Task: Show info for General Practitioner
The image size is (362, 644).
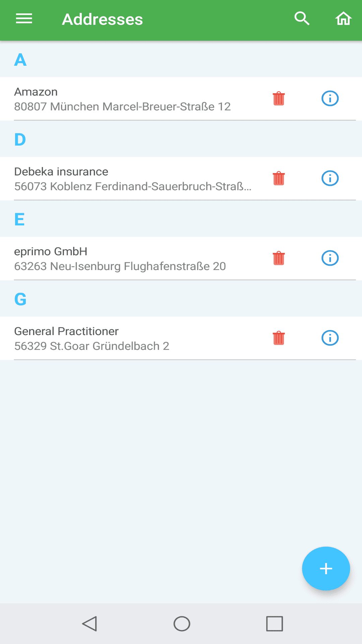Action: tap(330, 338)
